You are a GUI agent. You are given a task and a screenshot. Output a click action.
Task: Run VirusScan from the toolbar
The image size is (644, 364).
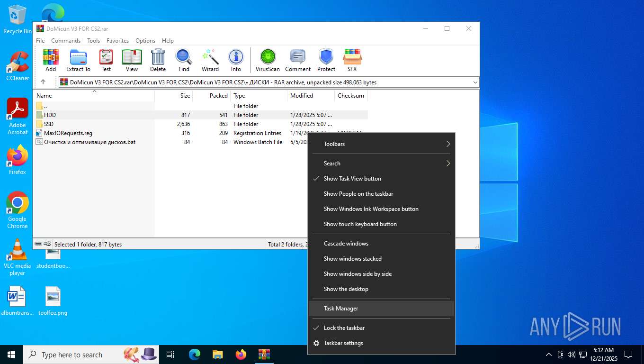point(268,60)
